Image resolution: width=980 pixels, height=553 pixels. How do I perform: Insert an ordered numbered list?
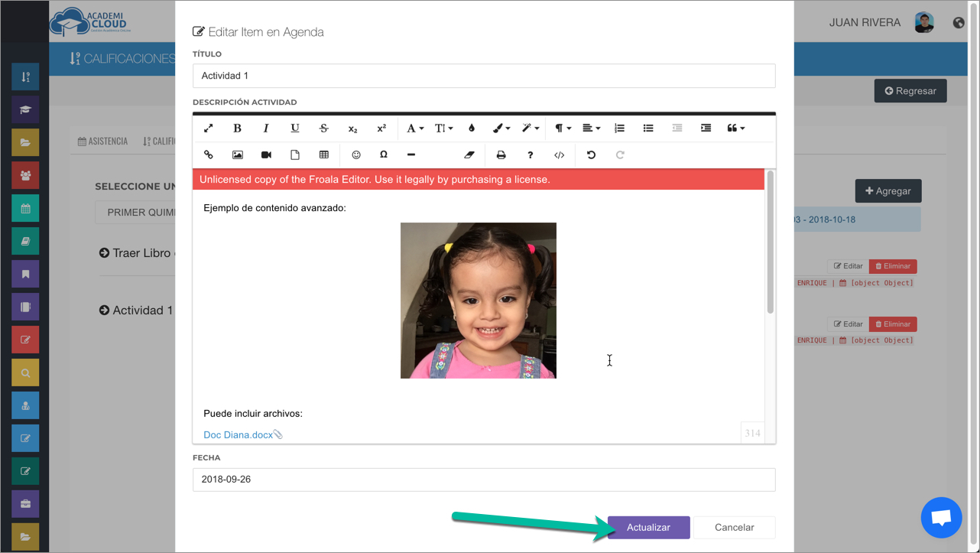619,128
